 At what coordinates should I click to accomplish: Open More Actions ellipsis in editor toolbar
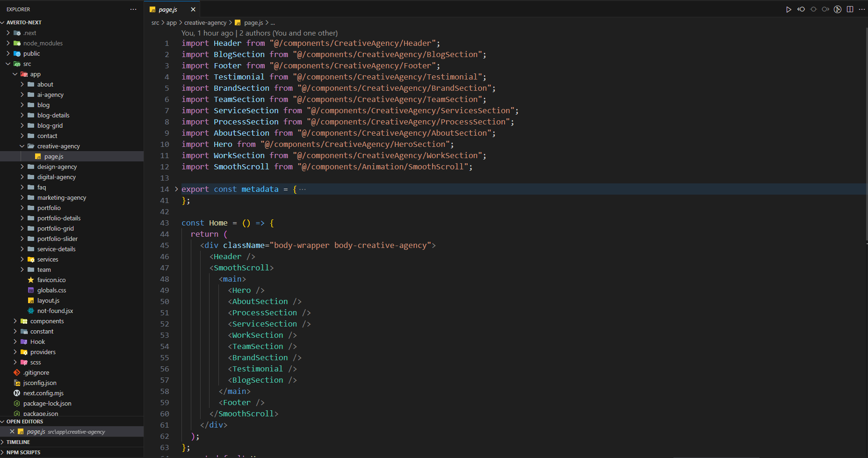[862, 9]
